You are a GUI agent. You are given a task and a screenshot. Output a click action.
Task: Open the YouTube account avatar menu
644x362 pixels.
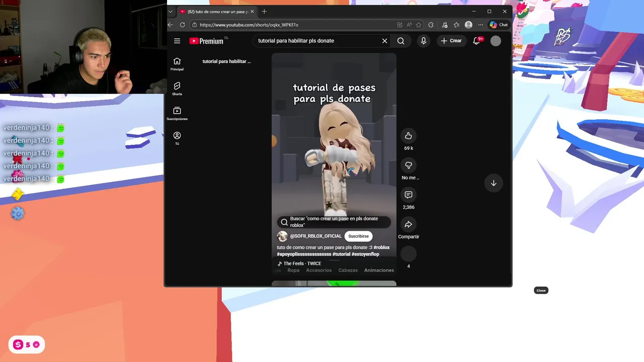click(x=496, y=41)
